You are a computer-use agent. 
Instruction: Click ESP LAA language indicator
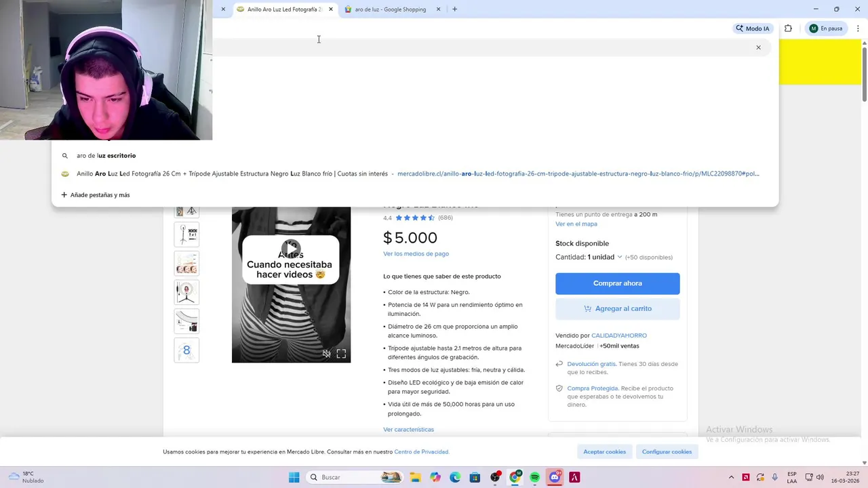click(792, 477)
